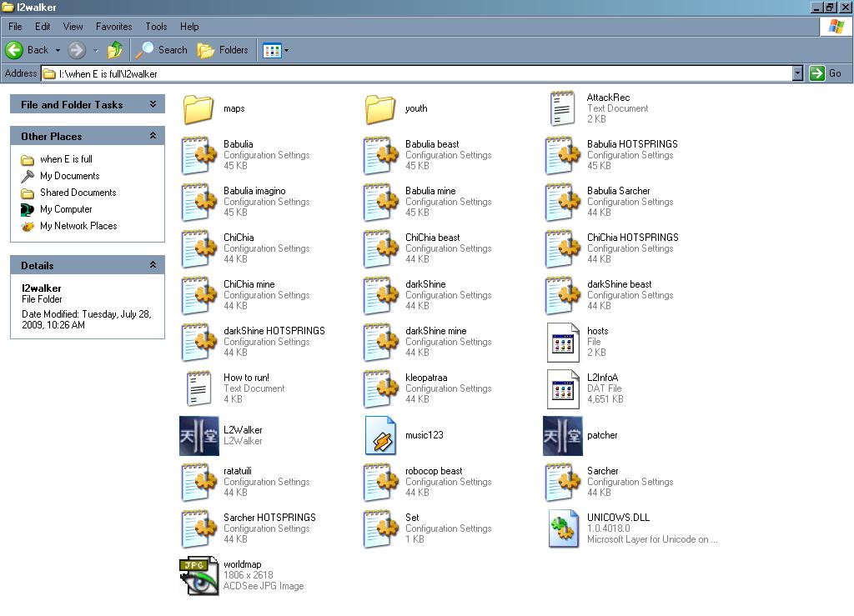
Task: Select the patcher application icon
Action: click(x=563, y=436)
